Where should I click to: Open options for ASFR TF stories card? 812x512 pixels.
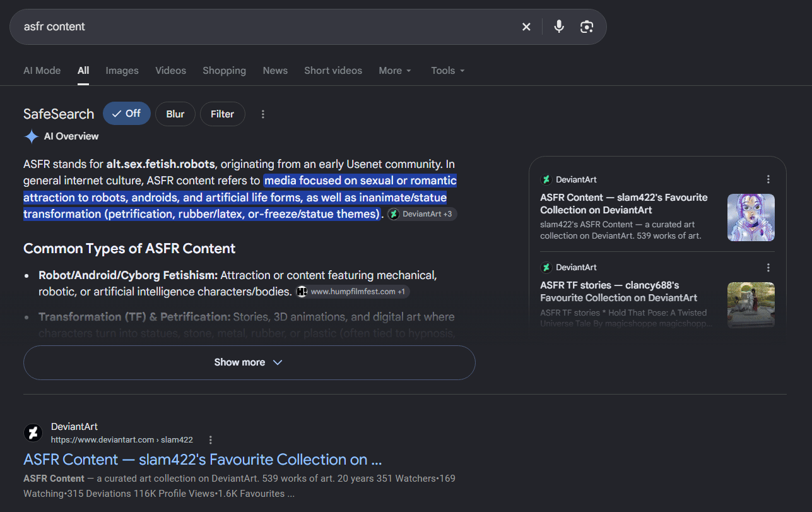coord(768,267)
